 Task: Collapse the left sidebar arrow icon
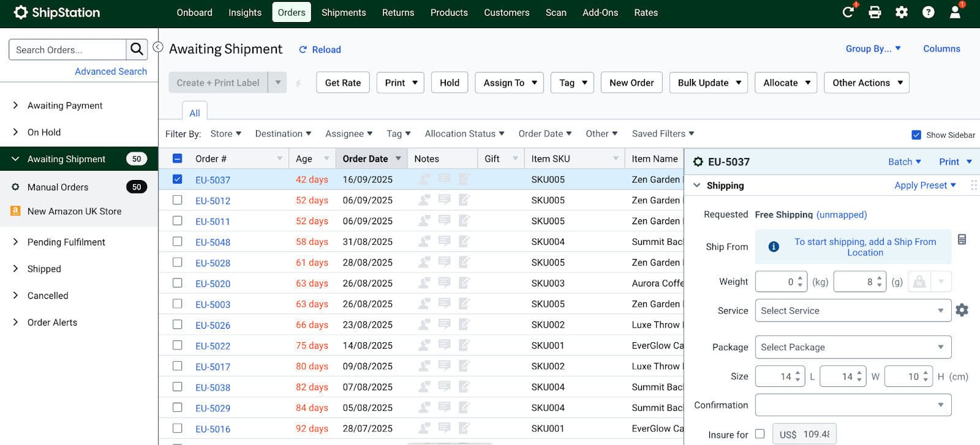coord(158,47)
